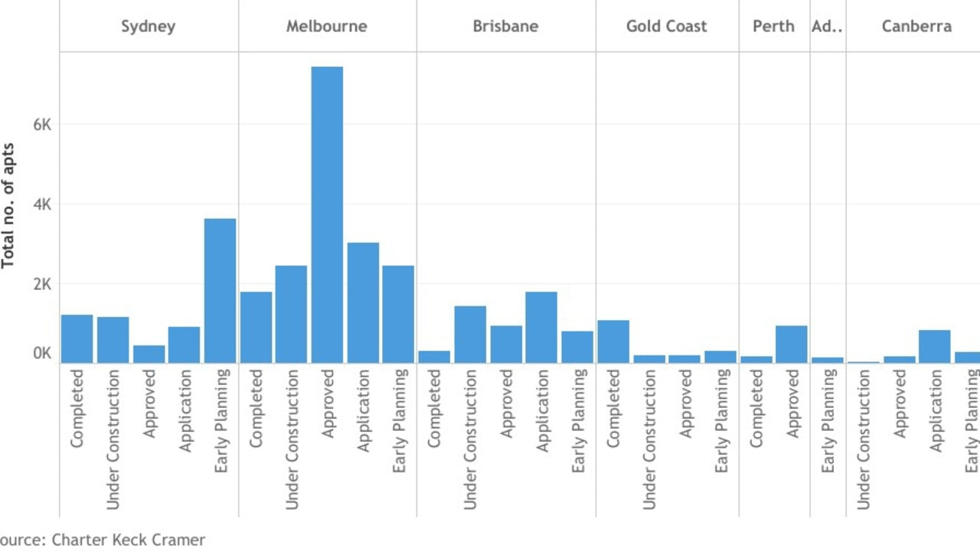The width and height of the screenshot is (980, 552).
Task: Select the Gold Coast Approved bar
Action: (684, 359)
